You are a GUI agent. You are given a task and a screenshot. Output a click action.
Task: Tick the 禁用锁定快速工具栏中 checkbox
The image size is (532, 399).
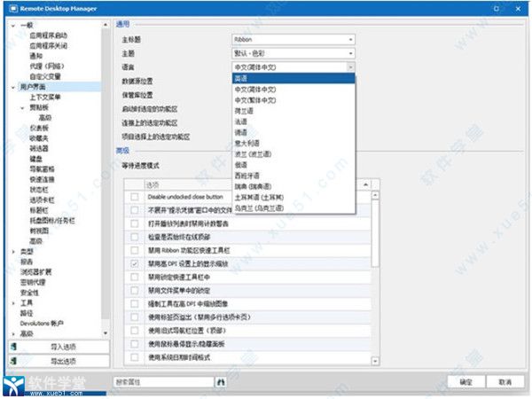135,278
